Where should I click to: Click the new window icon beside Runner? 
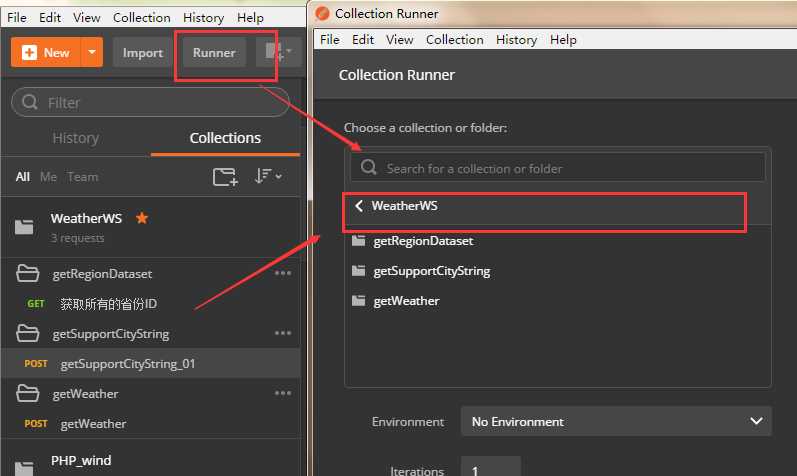(x=279, y=52)
